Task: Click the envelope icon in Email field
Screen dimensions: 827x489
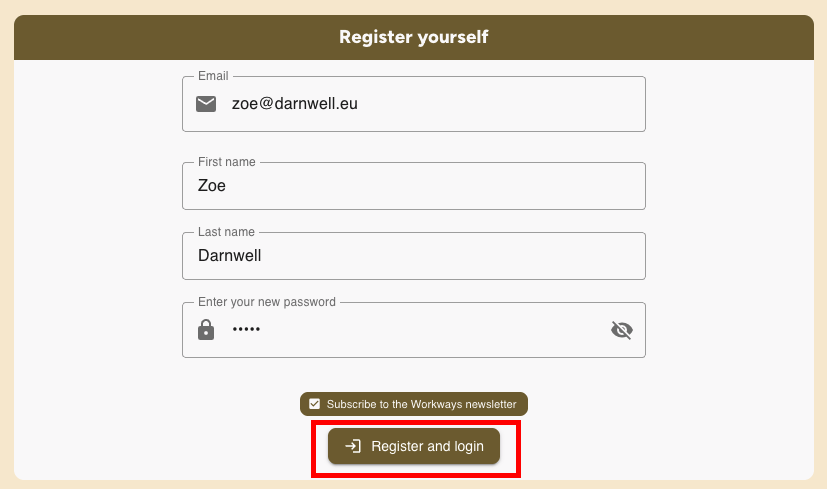Action: (206, 104)
